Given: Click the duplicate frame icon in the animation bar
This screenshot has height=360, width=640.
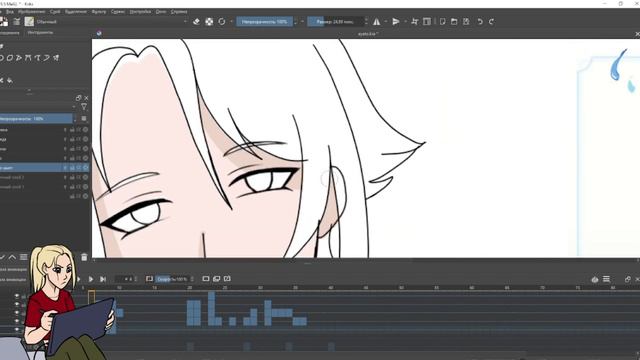Looking at the screenshot, I should 217,279.
